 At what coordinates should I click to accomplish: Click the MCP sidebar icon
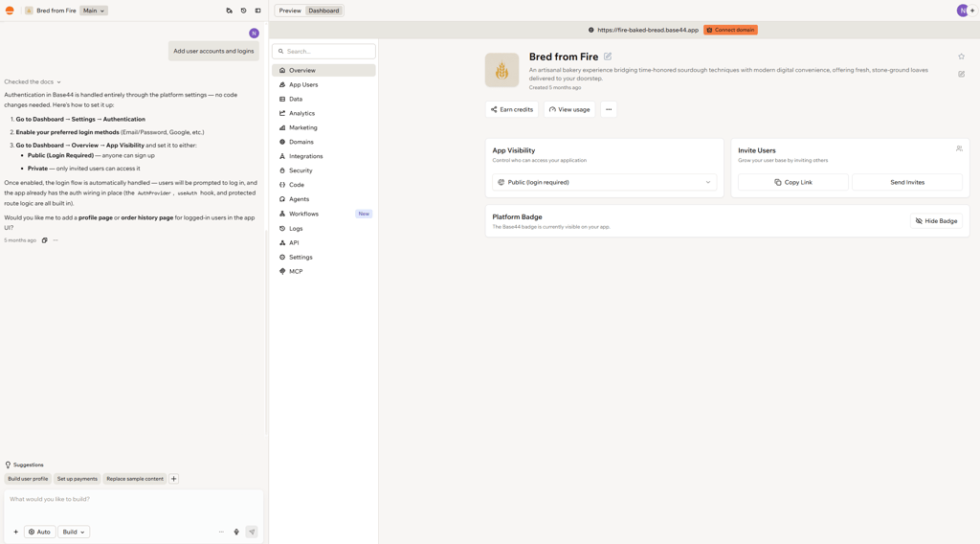(x=282, y=271)
